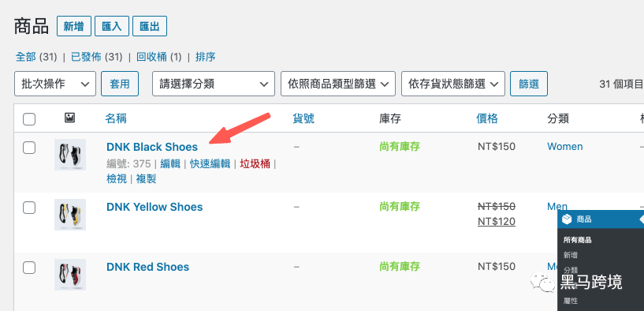Image resolution: width=644 pixels, height=311 pixels.
Task: Open the 依存貨狀態篩選 stock filter dropdown
Action: [453, 84]
